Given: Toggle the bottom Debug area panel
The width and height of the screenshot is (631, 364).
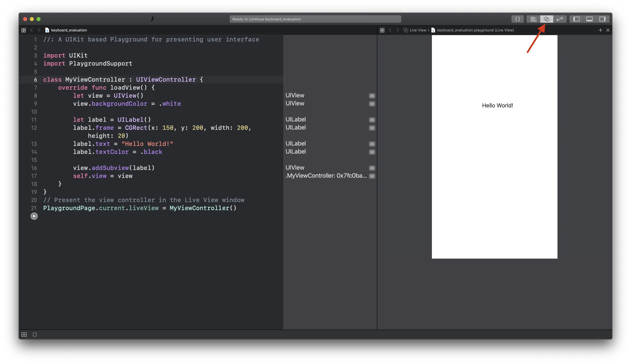Looking at the screenshot, I should coord(589,19).
